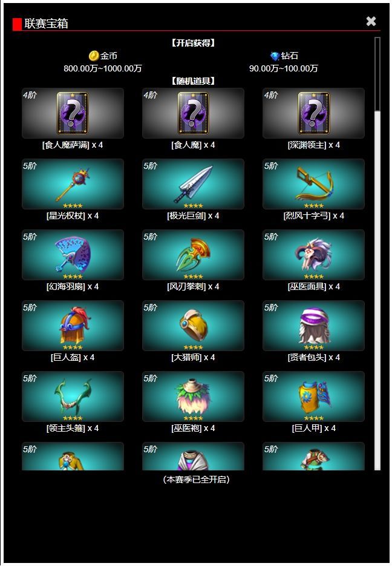Screen dimensions: 392x566
Task: Choose the 烈风十字弓 crossbow item
Action: click(313, 184)
